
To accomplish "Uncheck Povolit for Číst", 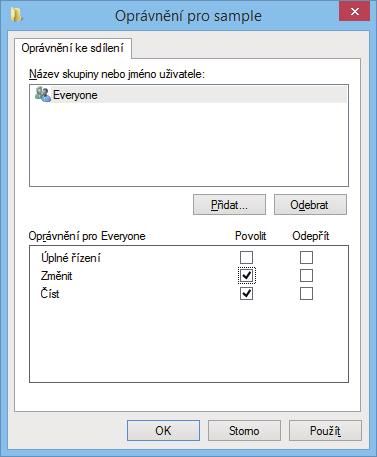I will (x=246, y=294).
